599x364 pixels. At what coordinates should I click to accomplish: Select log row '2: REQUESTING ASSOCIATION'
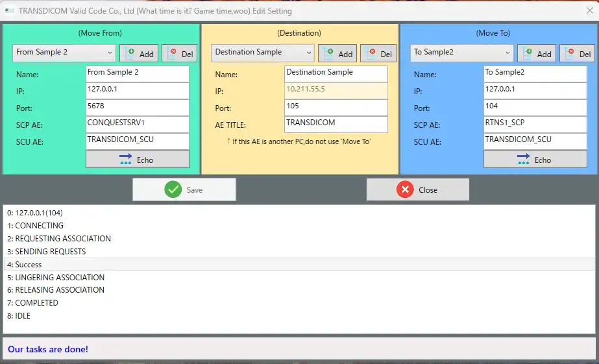coord(299,239)
